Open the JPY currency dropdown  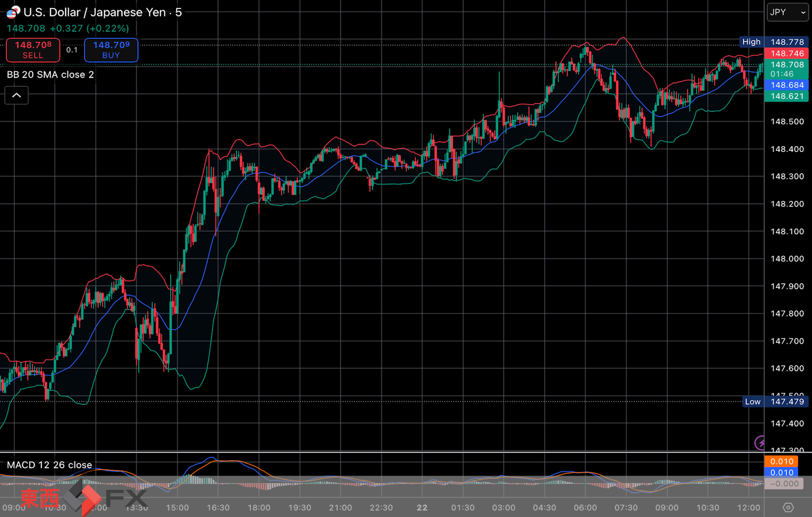click(787, 12)
